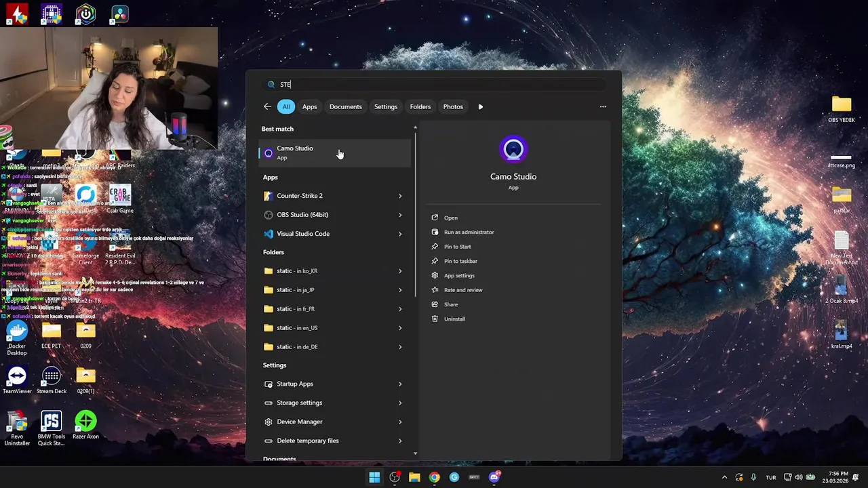This screenshot has width=868, height=488.
Task: Switch to the Folders search filter
Action: (x=420, y=106)
